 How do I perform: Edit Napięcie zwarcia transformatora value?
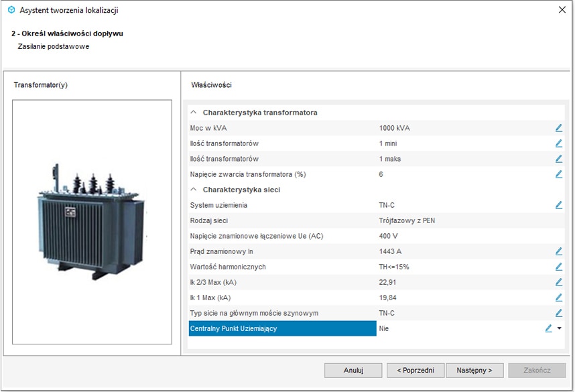(558, 174)
